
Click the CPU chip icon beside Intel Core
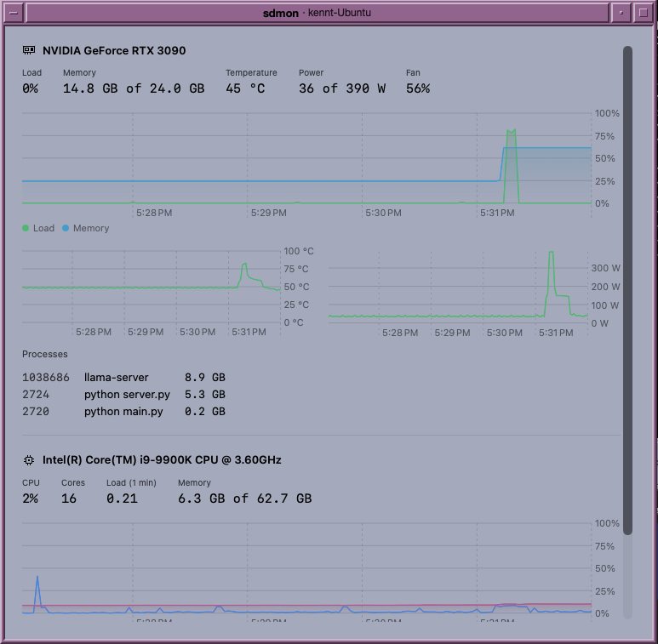[29, 460]
